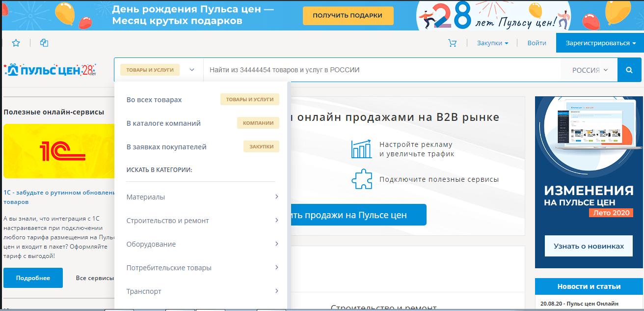Open the shopping cart icon
644x311 pixels.
[453, 43]
